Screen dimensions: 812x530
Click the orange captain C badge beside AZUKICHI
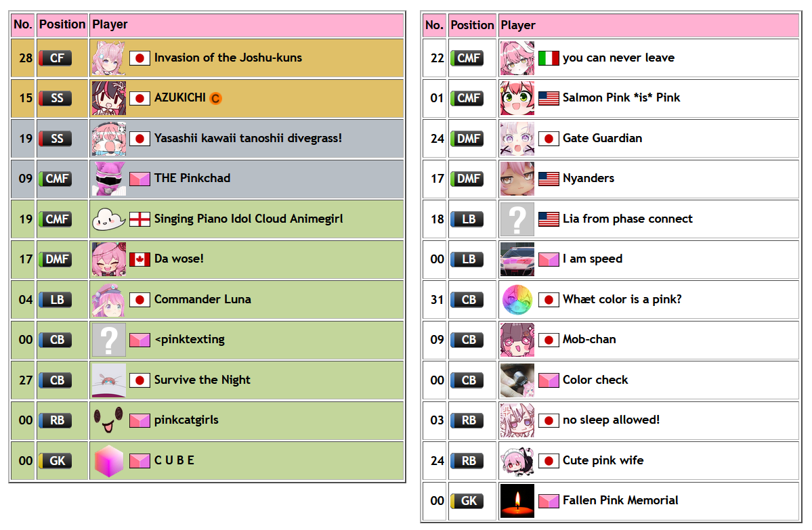215,98
